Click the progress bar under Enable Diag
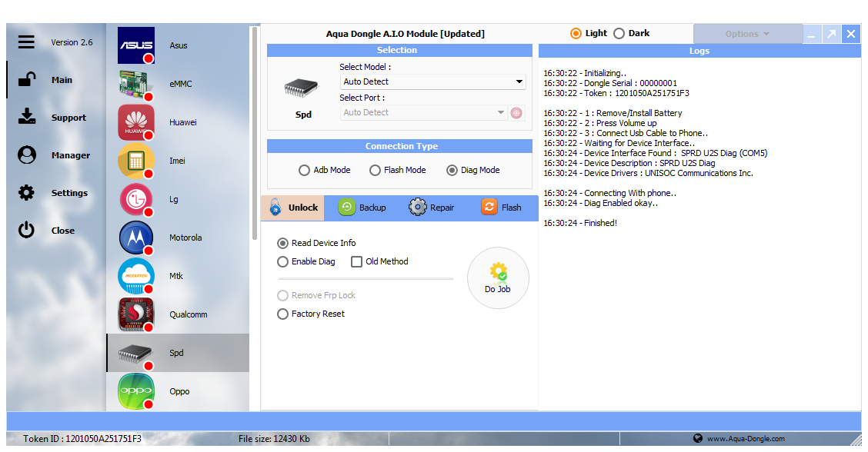The height and width of the screenshot is (452, 868). tap(366, 279)
